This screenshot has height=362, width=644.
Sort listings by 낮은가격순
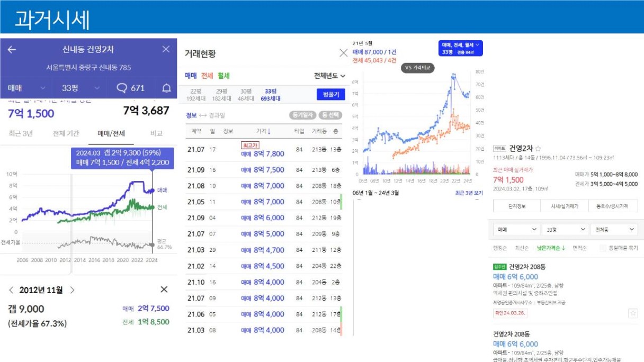[551, 248]
